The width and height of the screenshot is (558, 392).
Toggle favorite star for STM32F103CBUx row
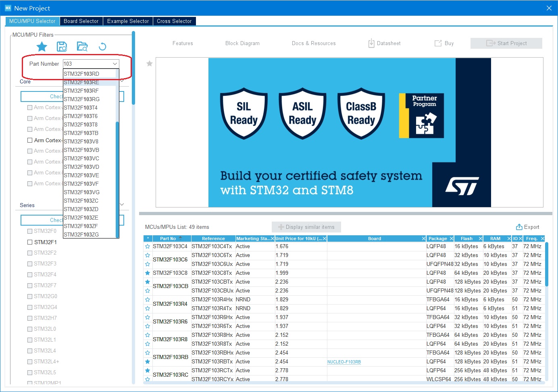[148, 291]
